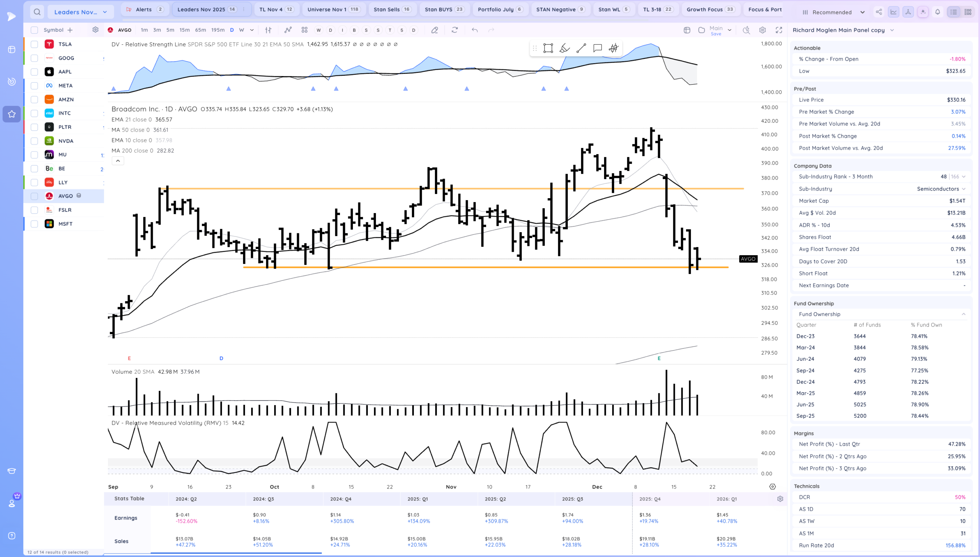Viewport: 980px width, 557px height.
Task: Click the refresh chart icon
Action: click(454, 30)
